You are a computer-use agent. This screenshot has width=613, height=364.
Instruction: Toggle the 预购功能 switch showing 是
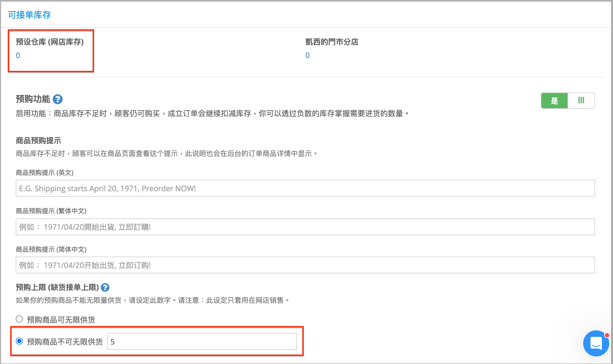click(x=568, y=101)
